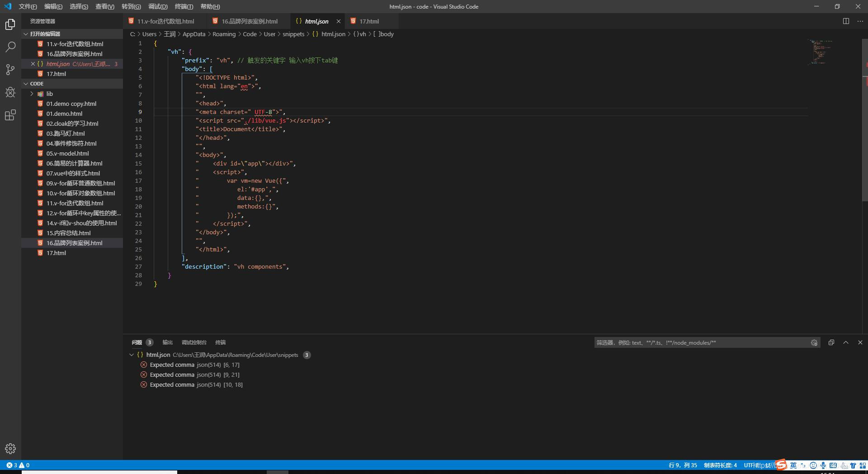
Task: Click the vh breadcrumb segment
Action: (359, 34)
